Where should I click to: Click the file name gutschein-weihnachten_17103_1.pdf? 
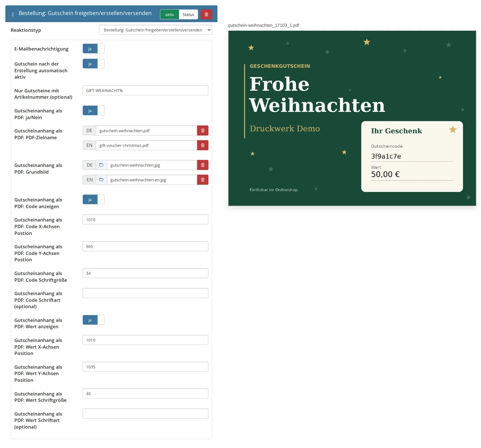(264, 25)
